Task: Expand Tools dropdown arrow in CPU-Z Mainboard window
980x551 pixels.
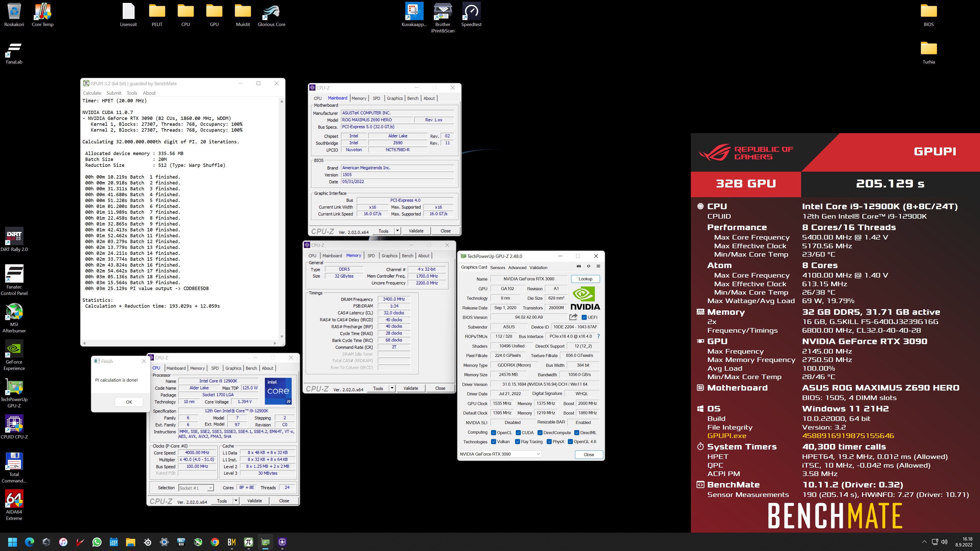Action: coord(398,230)
